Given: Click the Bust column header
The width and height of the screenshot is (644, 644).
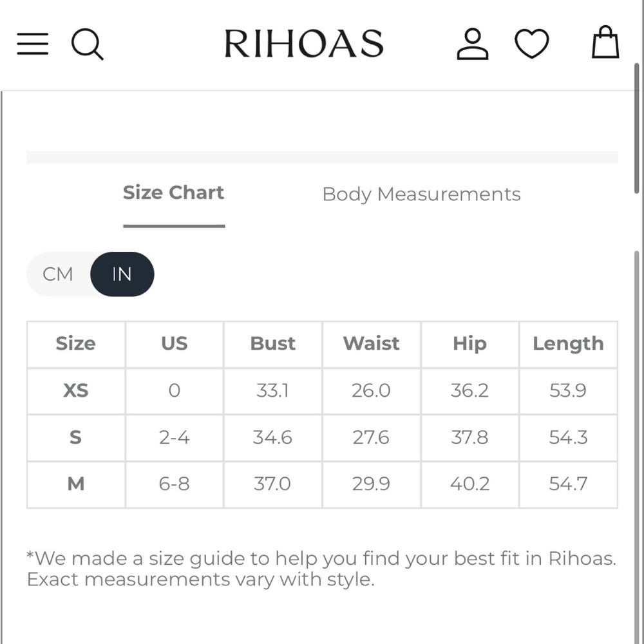Looking at the screenshot, I should pyautogui.click(x=272, y=344).
